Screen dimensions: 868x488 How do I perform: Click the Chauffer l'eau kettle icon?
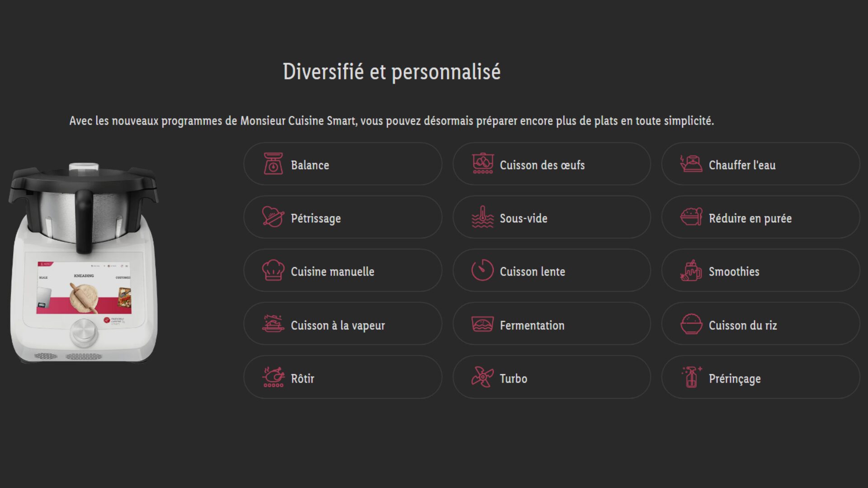691,164
